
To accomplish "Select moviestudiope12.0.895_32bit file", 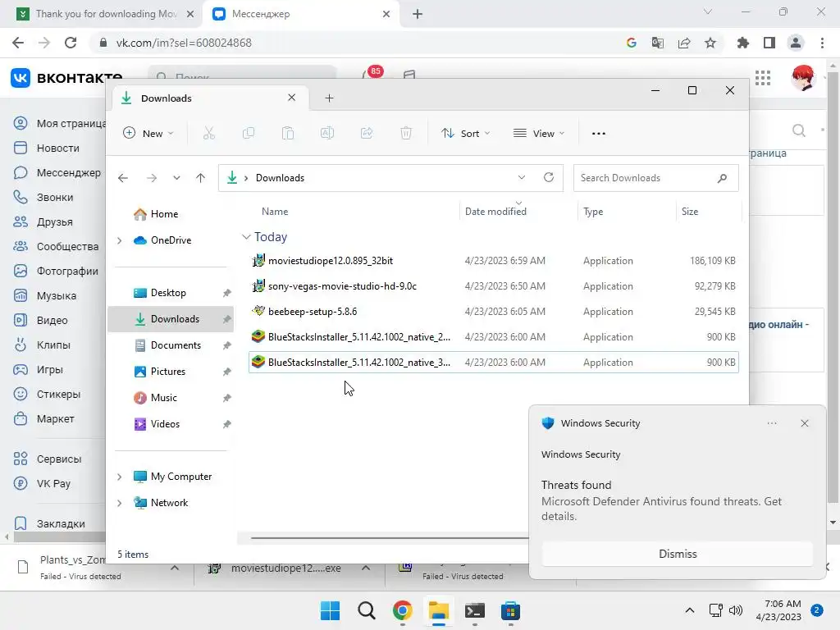I will coord(494,261).
